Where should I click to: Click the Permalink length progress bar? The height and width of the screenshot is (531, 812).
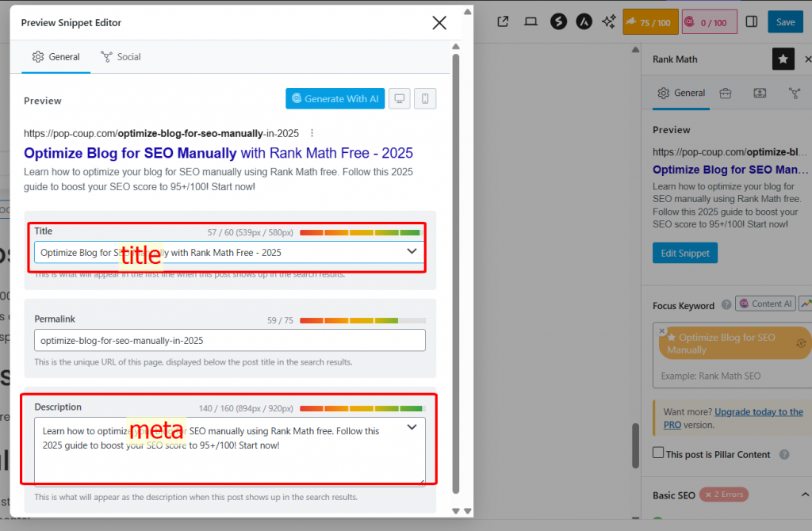(x=362, y=320)
